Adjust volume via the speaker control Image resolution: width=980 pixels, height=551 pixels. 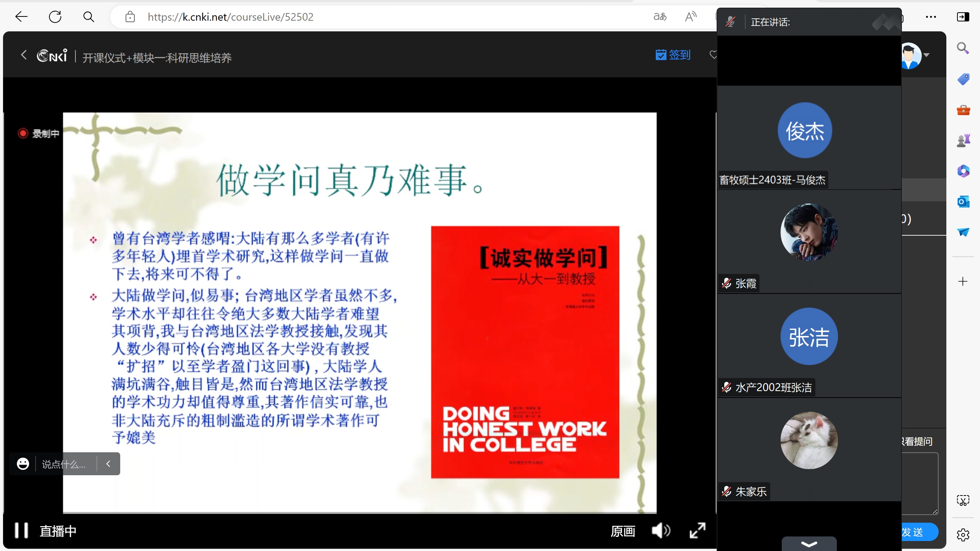coord(660,531)
